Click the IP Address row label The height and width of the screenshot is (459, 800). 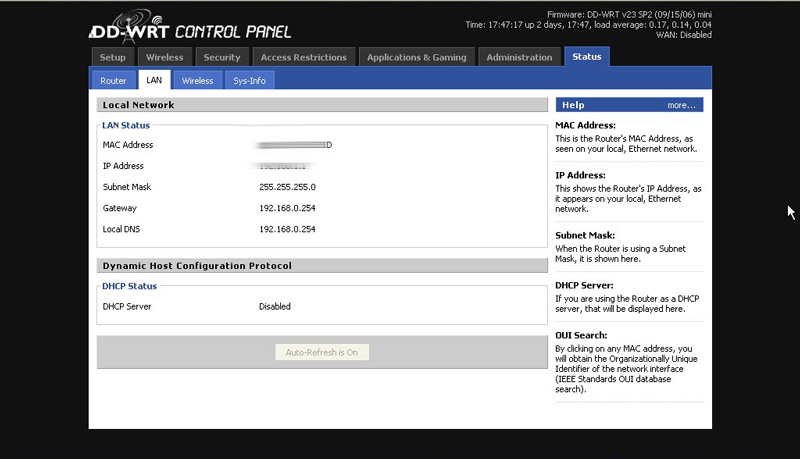tap(123, 166)
